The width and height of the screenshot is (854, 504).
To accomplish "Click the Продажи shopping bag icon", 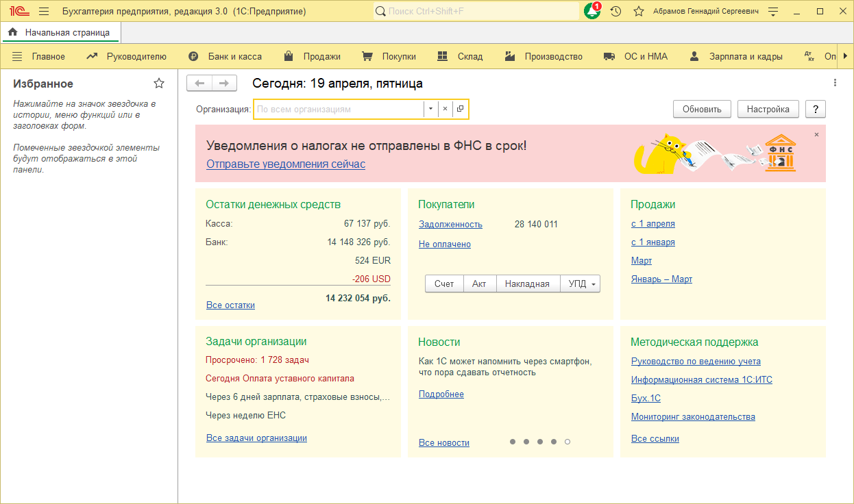I will click(289, 56).
